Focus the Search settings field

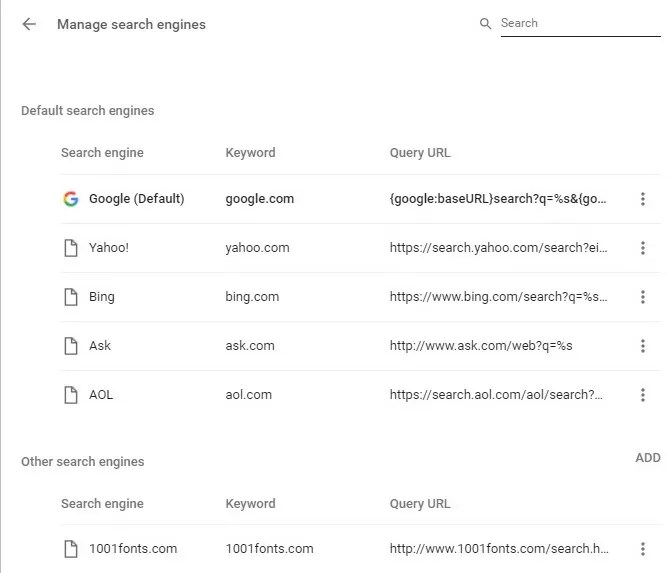click(580, 24)
